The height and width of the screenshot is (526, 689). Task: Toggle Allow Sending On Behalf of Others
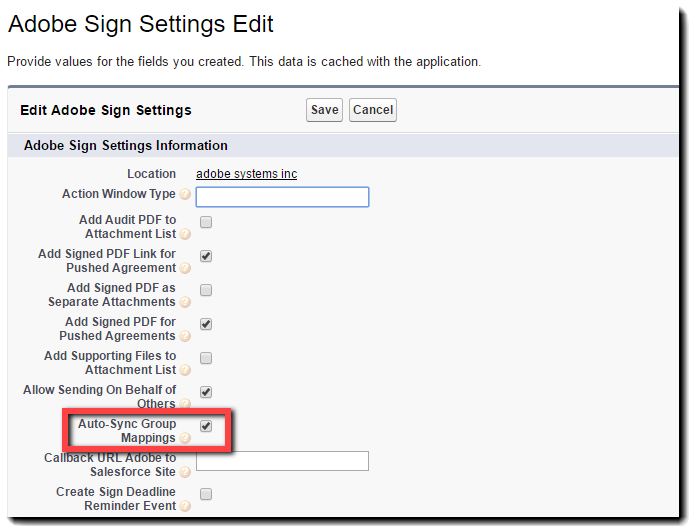[x=206, y=392]
